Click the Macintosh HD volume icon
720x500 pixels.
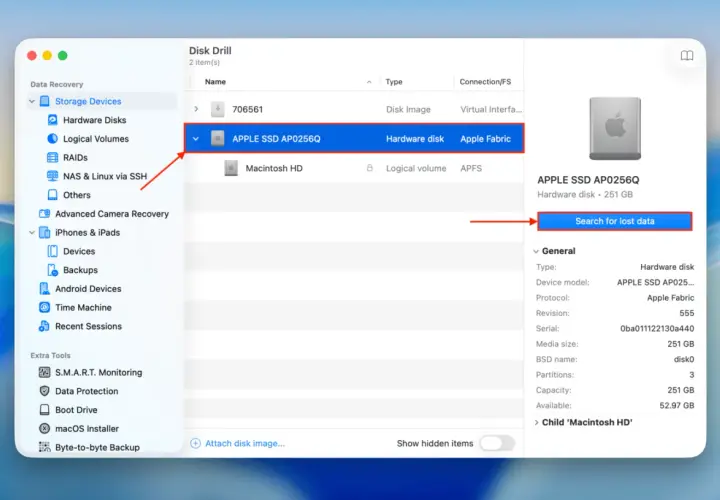[231, 168]
